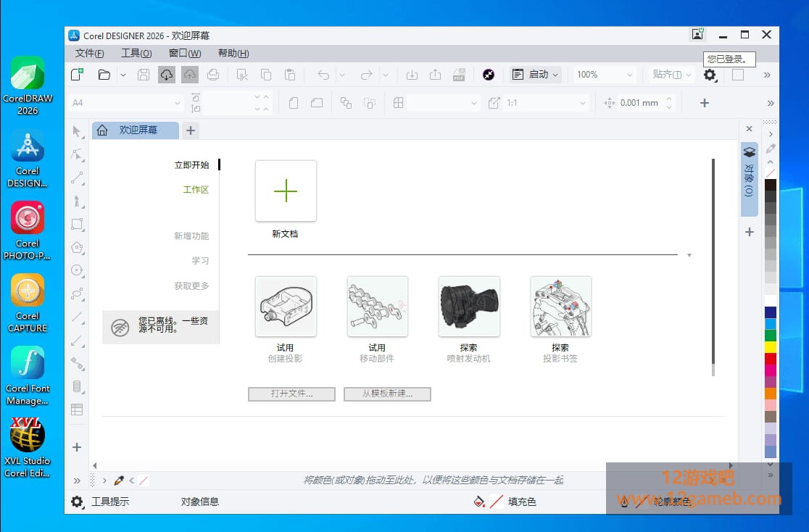Select 学习 in welcome sidebar
The height and width of the screenshot is (532, 809).
point(200,261)
